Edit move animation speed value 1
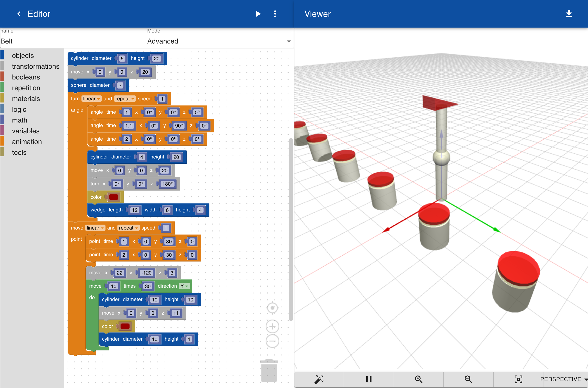Screen dimensions: 588x388 tap(166, 228)
